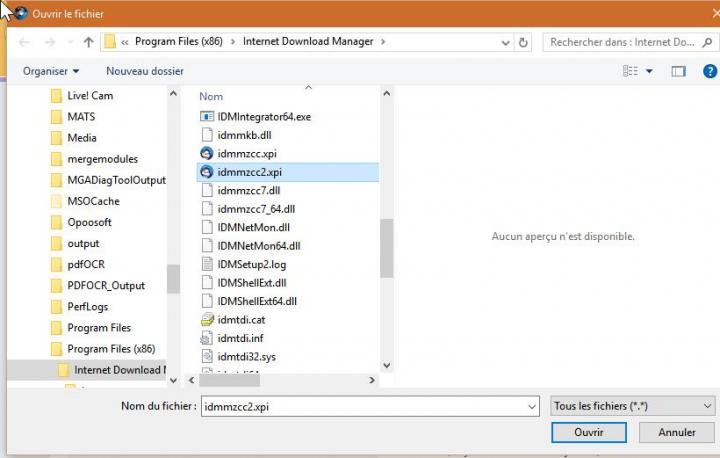Expand the breadcrumb overflow chevrons
Image resolution: width=720 pixels, height=458 pixels.
[x=124, y=42]
